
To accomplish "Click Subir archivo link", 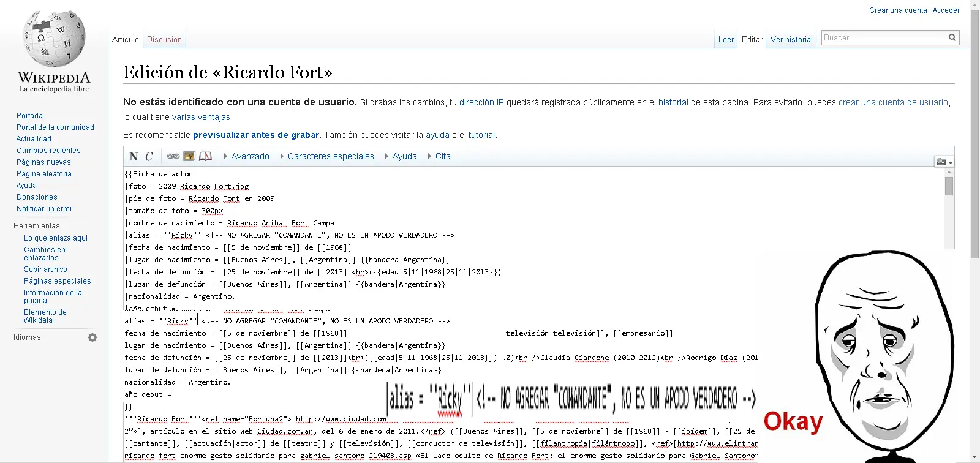I will [45, 269].
